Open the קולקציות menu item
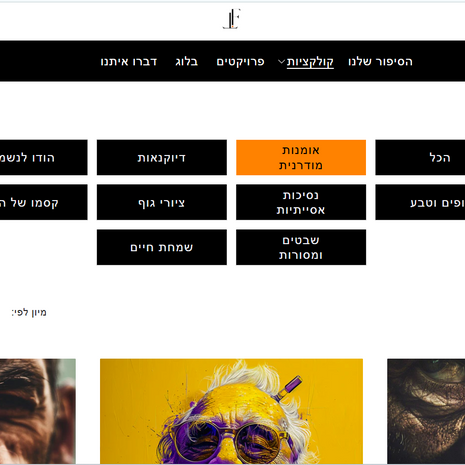 point(310,62)
